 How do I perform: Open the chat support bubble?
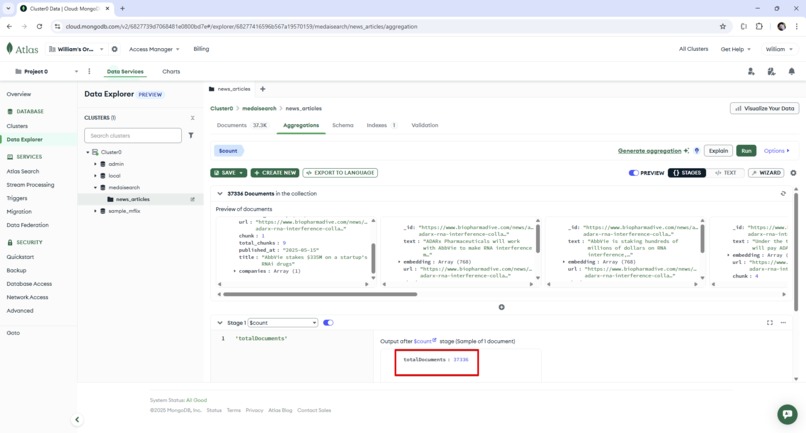(787, 414)
